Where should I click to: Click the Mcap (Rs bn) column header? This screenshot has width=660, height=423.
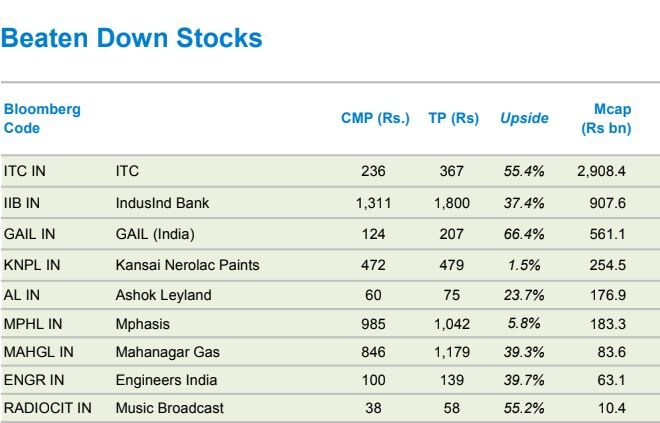(x=606, y=118)
